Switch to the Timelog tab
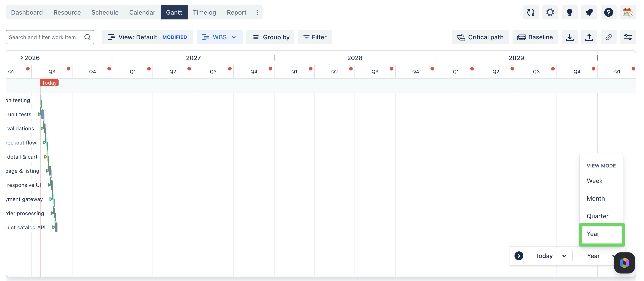The height and width of the screenshot is (281, 644). pyautogui.click(x=204, y=12)
